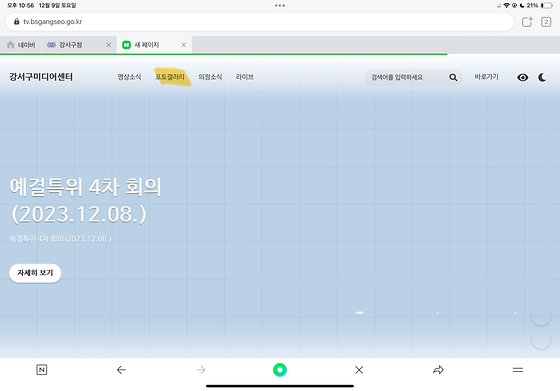The image size is (560, 391).
Task: Toggle dark mode with the moon icon
Action: point(542,77)
